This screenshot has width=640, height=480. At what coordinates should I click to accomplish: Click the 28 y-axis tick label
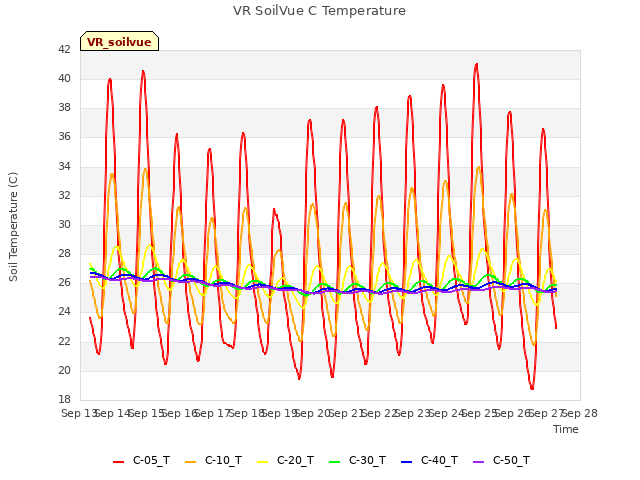(x=64, y=253)
